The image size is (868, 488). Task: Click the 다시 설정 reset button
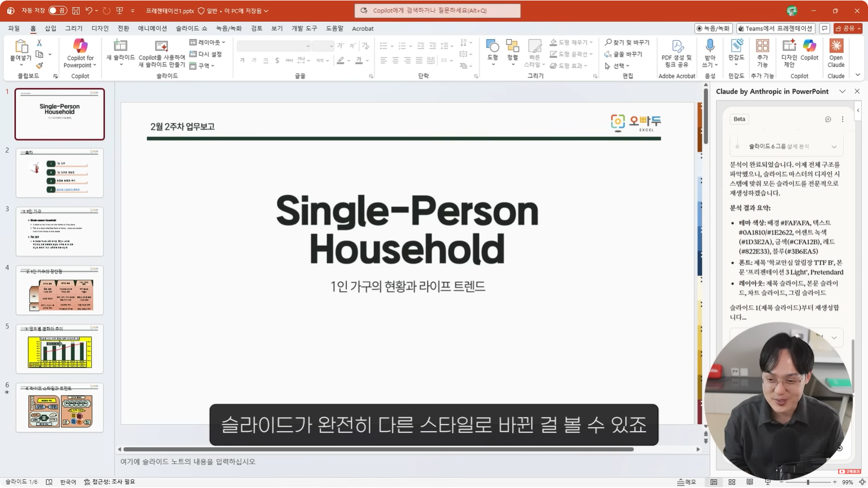pyautogui.click(x=206, y=54)
